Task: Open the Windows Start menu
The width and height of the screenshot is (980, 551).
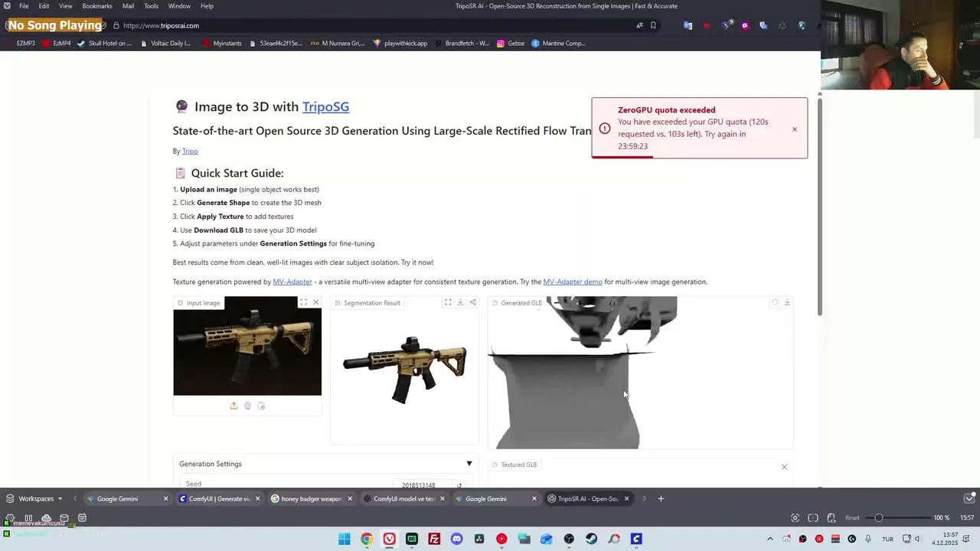Action: (x=345, y=539)
